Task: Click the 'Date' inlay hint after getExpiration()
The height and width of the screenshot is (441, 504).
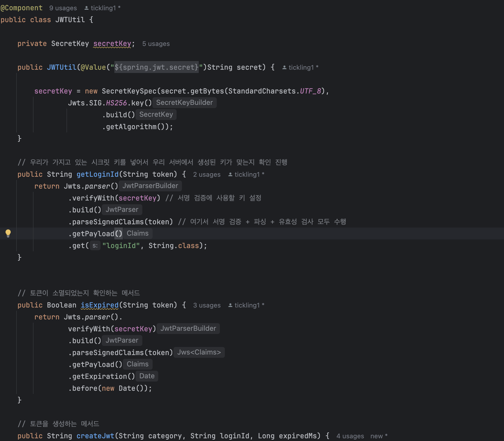Action: (147, 376)
